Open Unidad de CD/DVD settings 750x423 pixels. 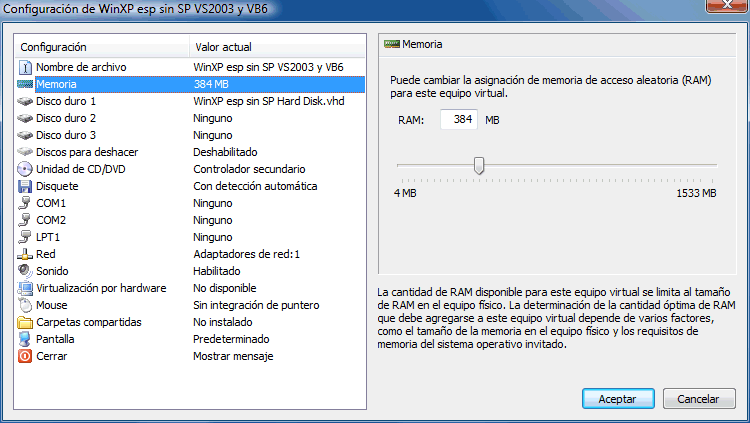pos(190,169)
